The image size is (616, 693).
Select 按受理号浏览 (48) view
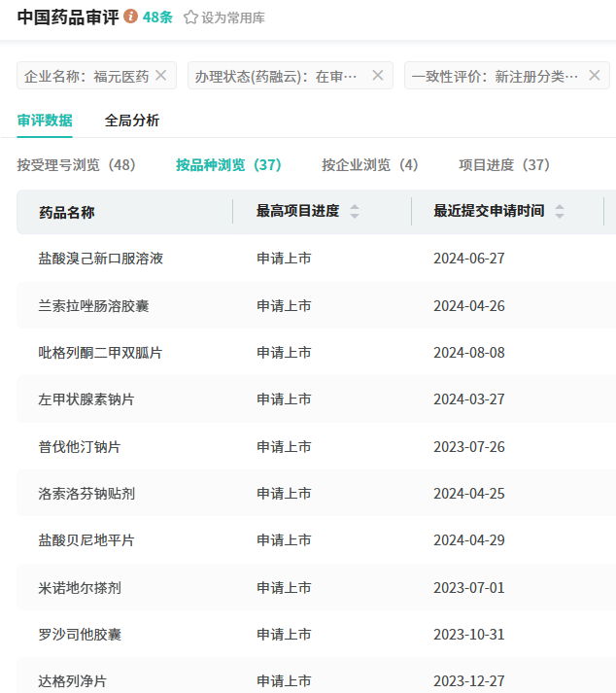pos(76,165)
